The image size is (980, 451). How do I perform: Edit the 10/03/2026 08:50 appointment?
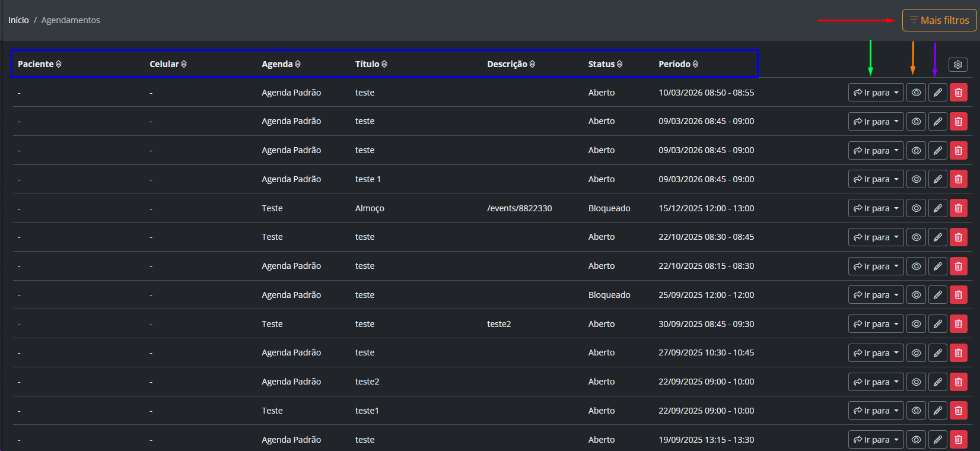937,93
